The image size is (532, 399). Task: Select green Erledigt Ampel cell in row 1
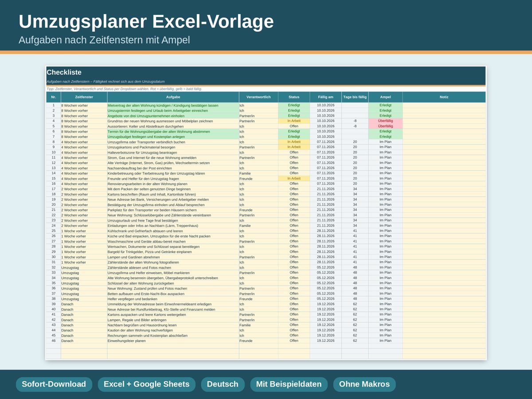pos(385,106)
